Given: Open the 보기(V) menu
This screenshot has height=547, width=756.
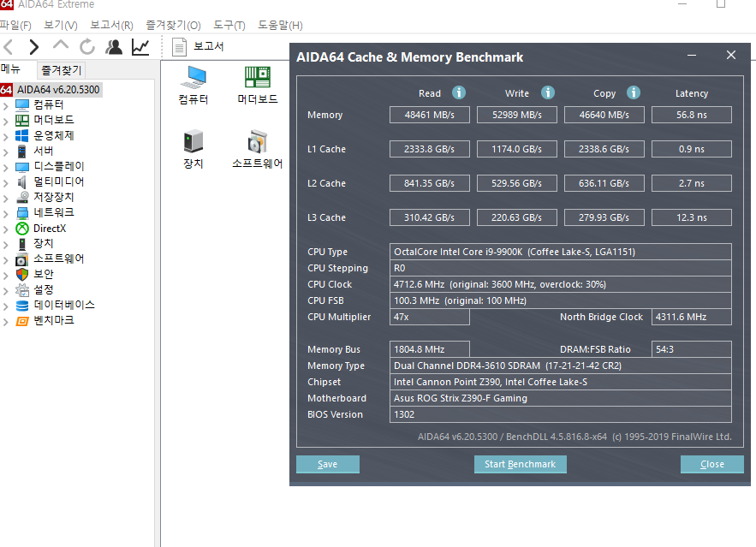Looking at the screenshot, I should 60,25.
